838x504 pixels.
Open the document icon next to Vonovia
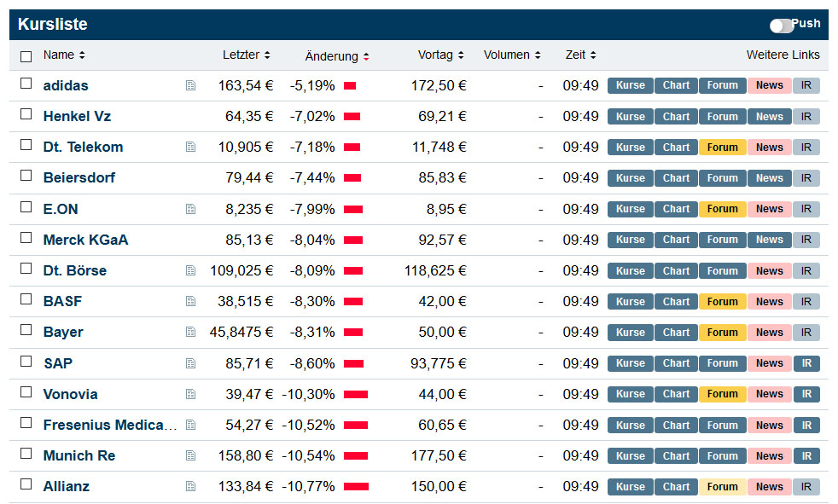191,395
